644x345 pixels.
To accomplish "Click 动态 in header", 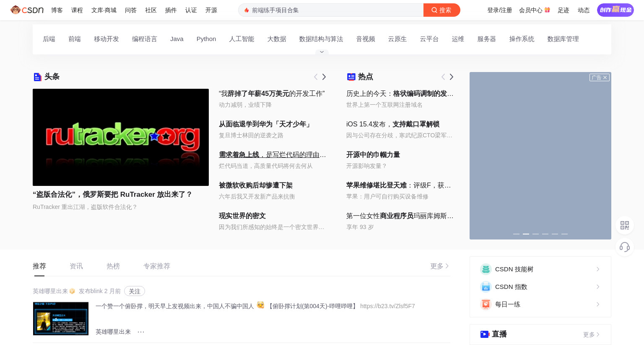I will pos(584,10).
